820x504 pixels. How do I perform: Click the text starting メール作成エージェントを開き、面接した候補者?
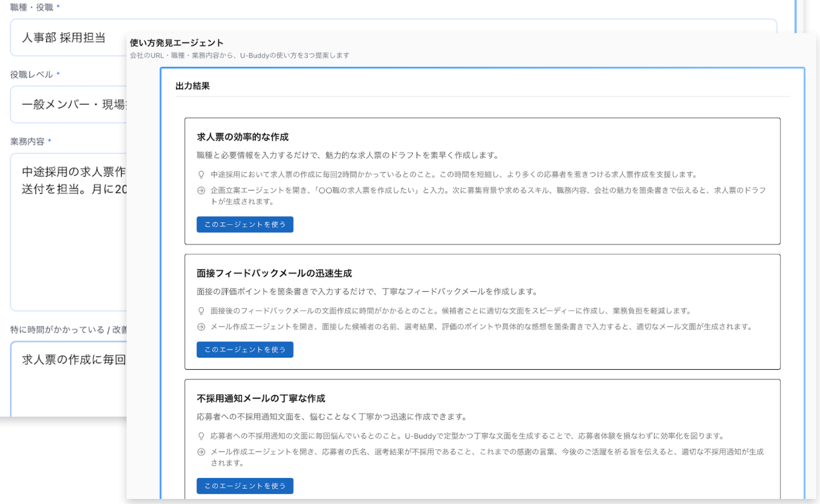(x=481, y=327)
